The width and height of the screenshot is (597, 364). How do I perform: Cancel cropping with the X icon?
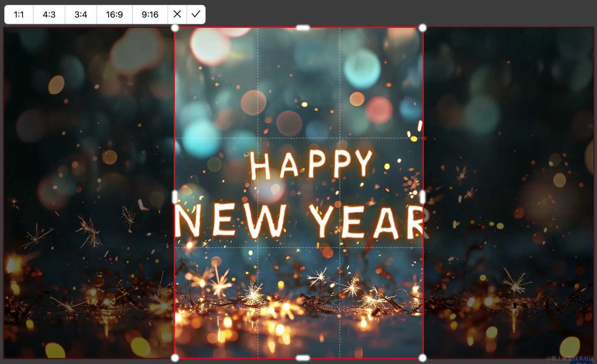(177, 14)
